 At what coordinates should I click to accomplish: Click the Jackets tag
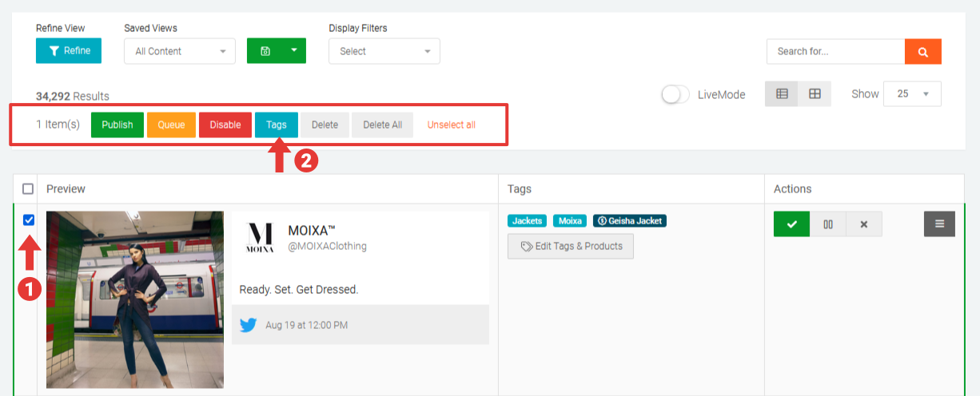coord(527,221)
